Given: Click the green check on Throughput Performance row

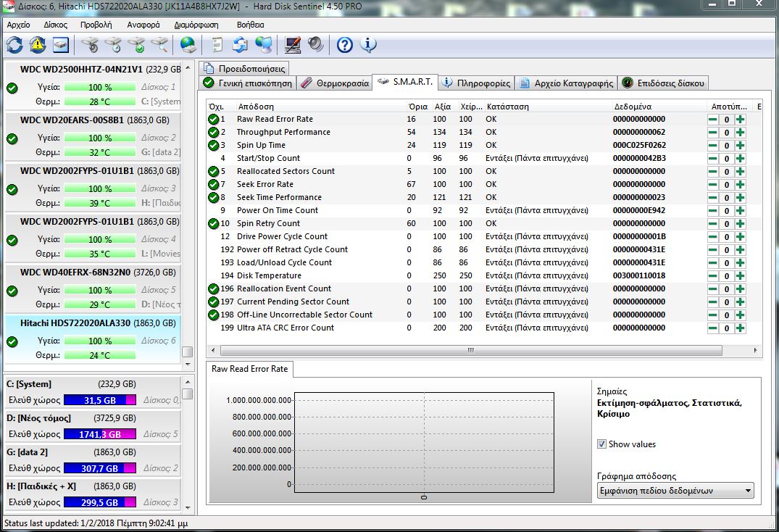Looking at the screenshot, I should click(214, 132).
